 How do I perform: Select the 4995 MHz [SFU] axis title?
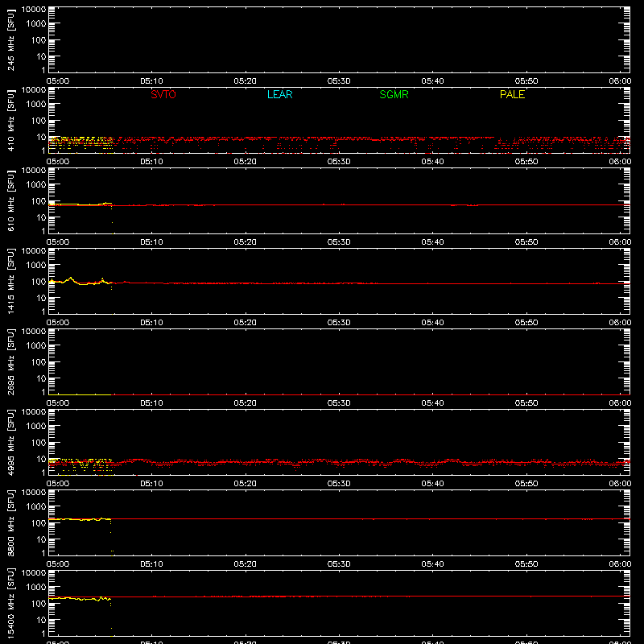(10, 442)
